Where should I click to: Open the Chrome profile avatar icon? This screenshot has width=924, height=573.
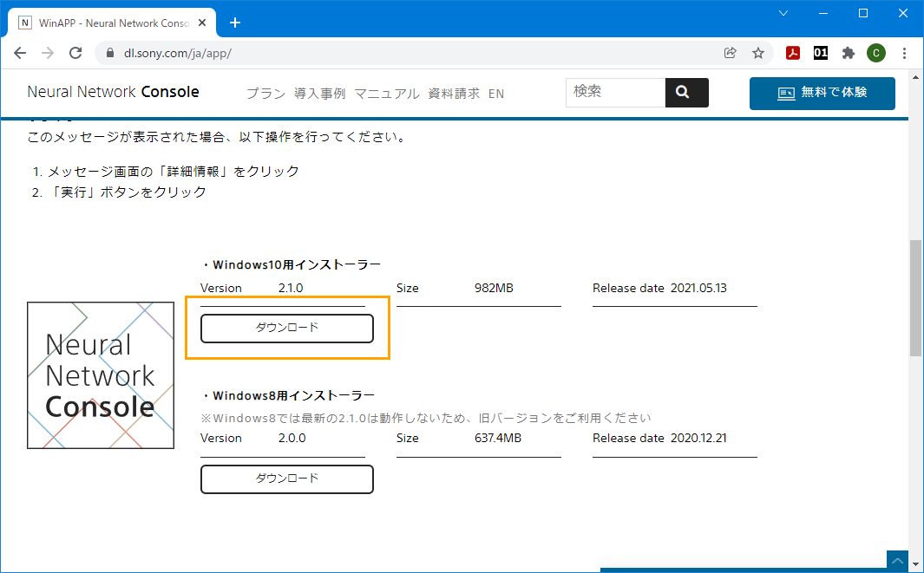(x=875, y=53)
